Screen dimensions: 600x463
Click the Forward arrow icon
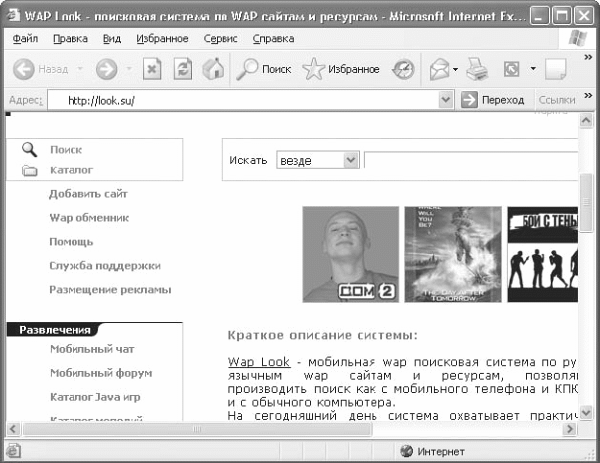click(106, 69)
